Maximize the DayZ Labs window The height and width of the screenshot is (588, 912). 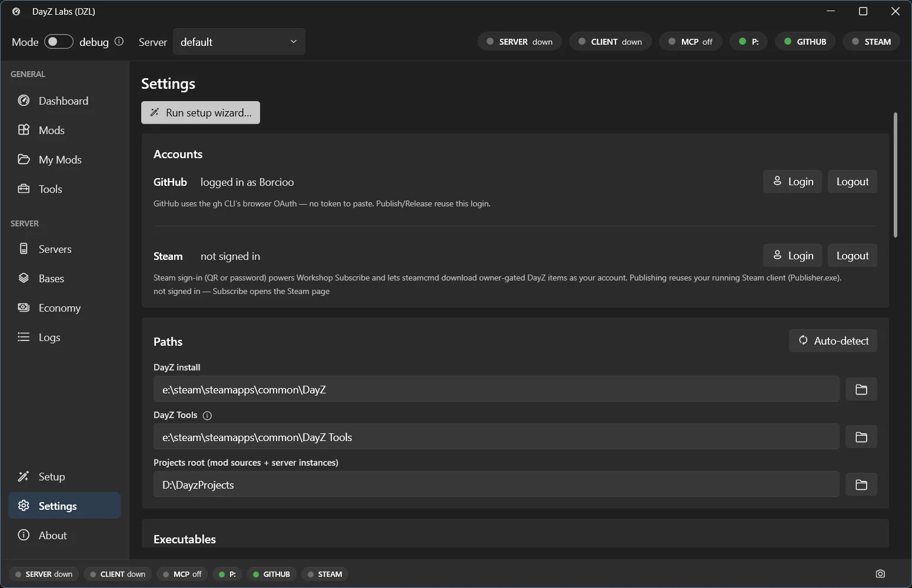(863, 11)
